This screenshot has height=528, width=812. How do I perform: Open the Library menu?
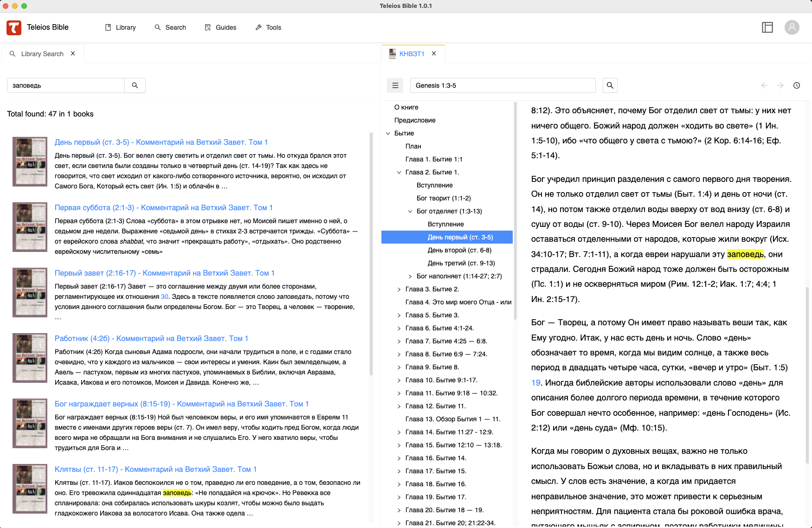(x=121, y=28)
